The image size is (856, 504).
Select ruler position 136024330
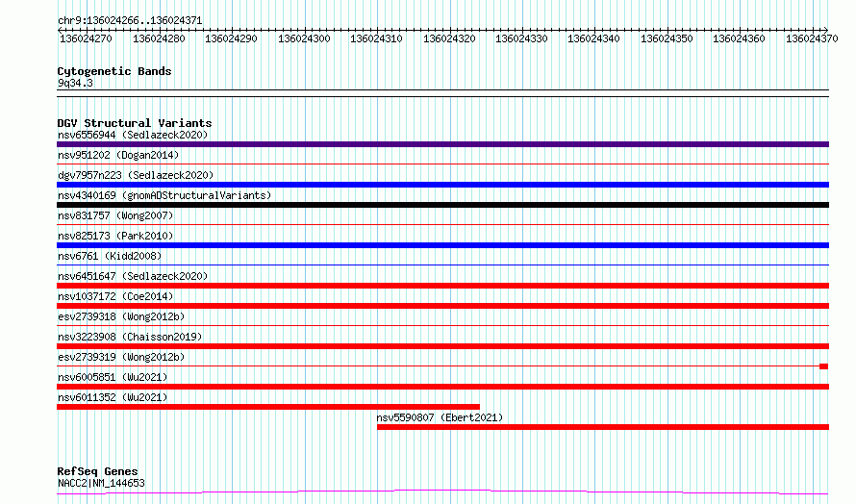[521, 38]
